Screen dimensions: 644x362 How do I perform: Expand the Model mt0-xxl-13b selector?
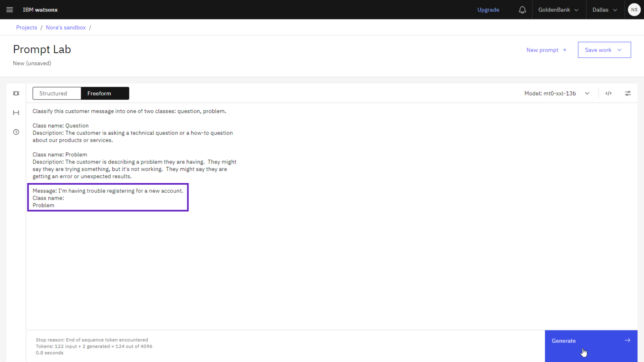[587, 93]
